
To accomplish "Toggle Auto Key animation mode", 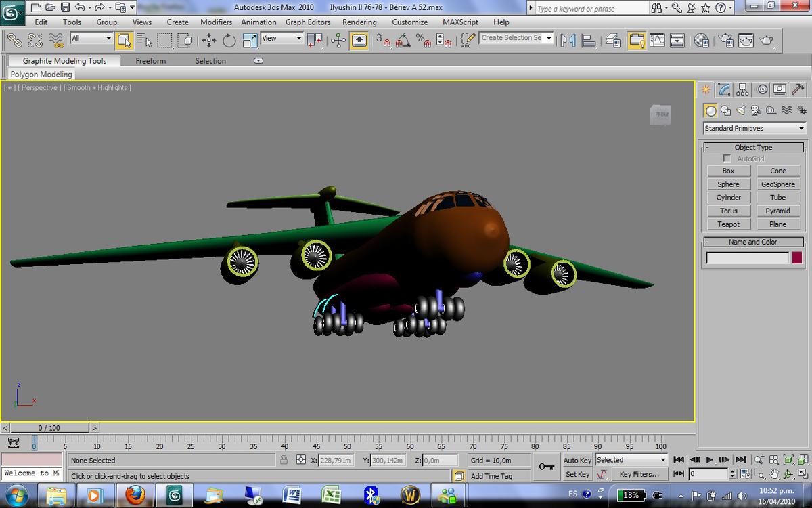I will pos(577,460).
